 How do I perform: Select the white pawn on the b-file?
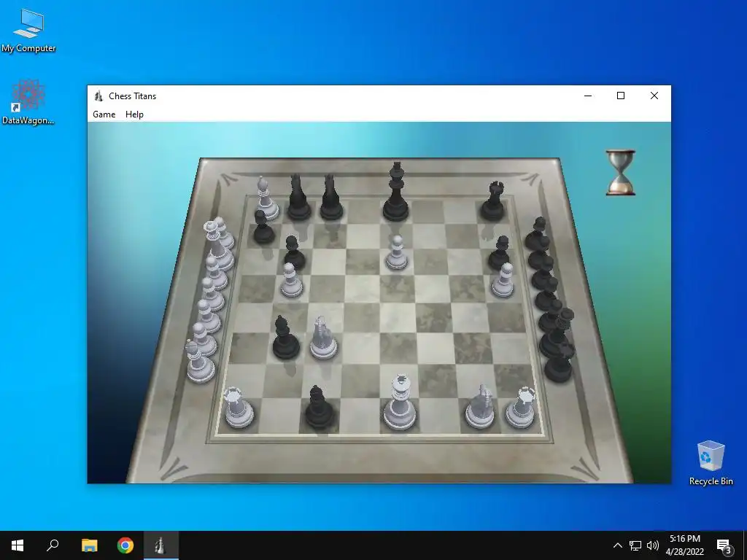tap(290, 281)
